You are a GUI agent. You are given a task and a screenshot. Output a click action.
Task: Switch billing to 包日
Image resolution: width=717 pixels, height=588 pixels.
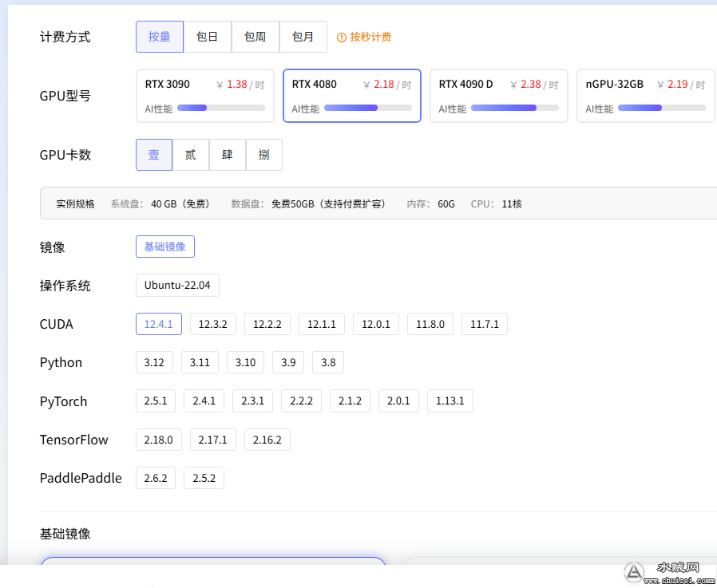point(208,37)
